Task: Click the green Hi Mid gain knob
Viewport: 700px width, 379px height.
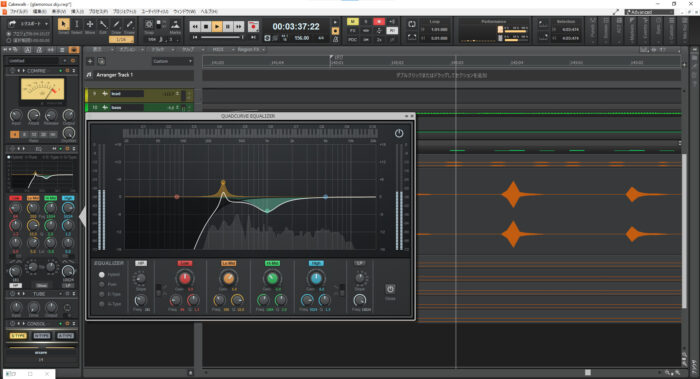Action: [x=272, y=279]
